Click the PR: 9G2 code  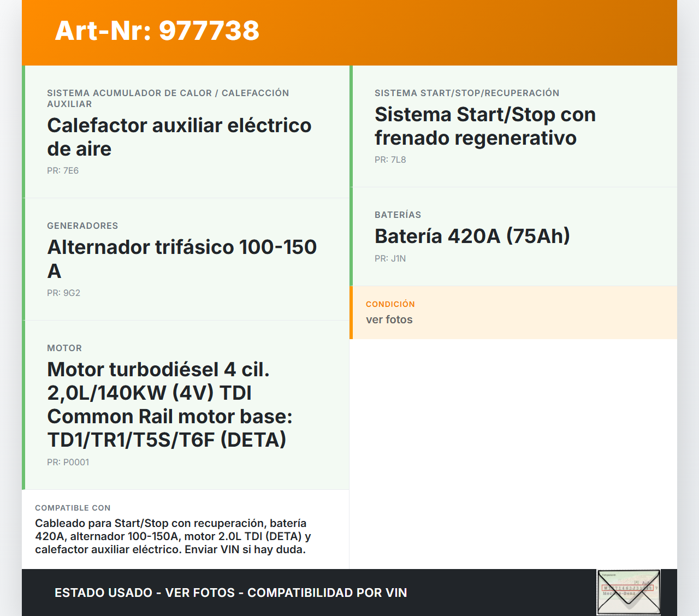(x=63, y=293)
